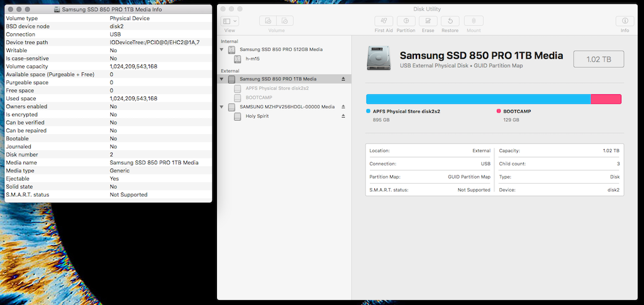Click the blue APFS segment of partition bar
Viewport: 644px width, 305px height.
479,99
